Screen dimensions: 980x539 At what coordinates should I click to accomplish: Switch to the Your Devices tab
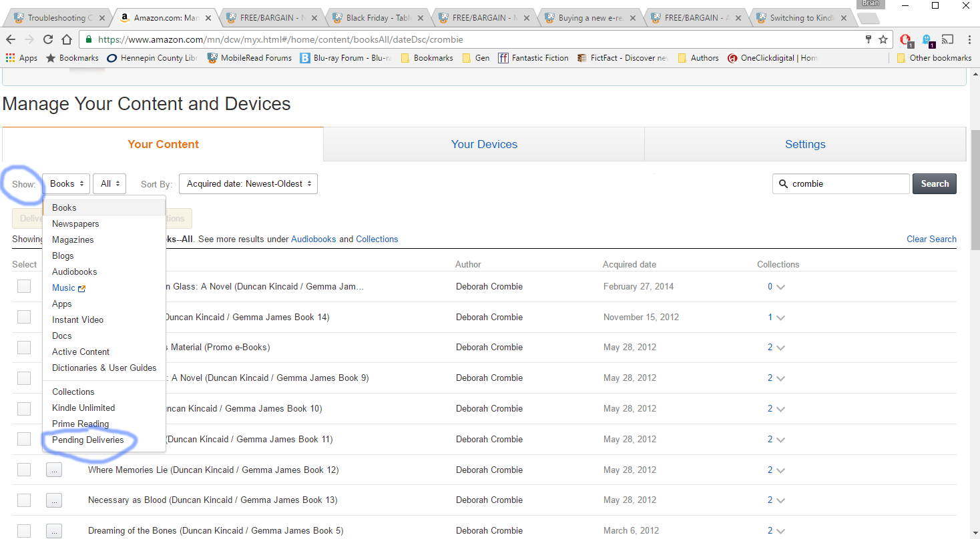(484, 144)
